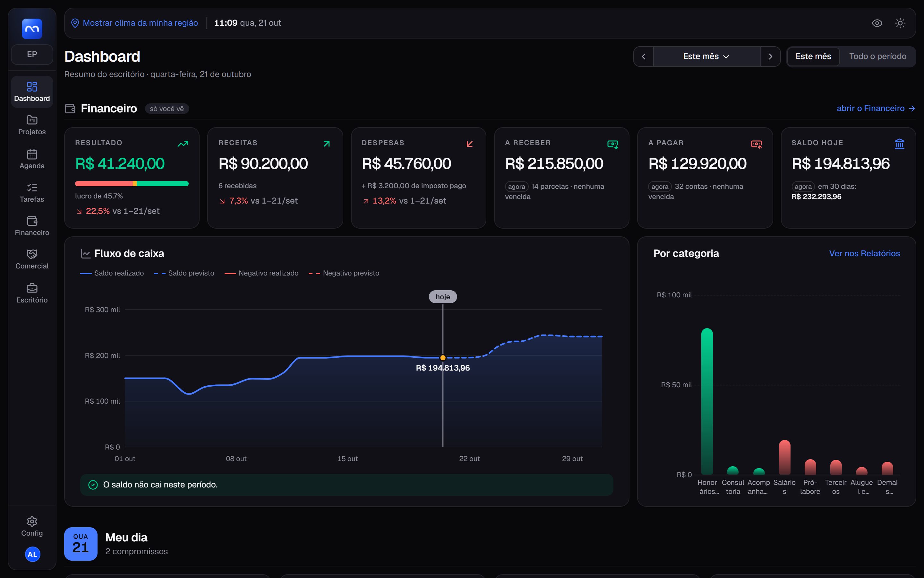Click the só você vê badge
Screen dimensions: 924x578
(167, 109)
